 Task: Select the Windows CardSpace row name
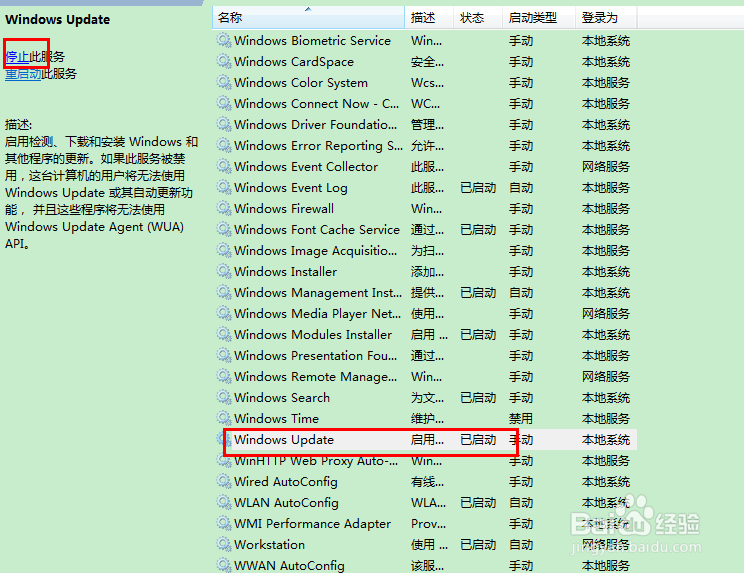point(294,62)
